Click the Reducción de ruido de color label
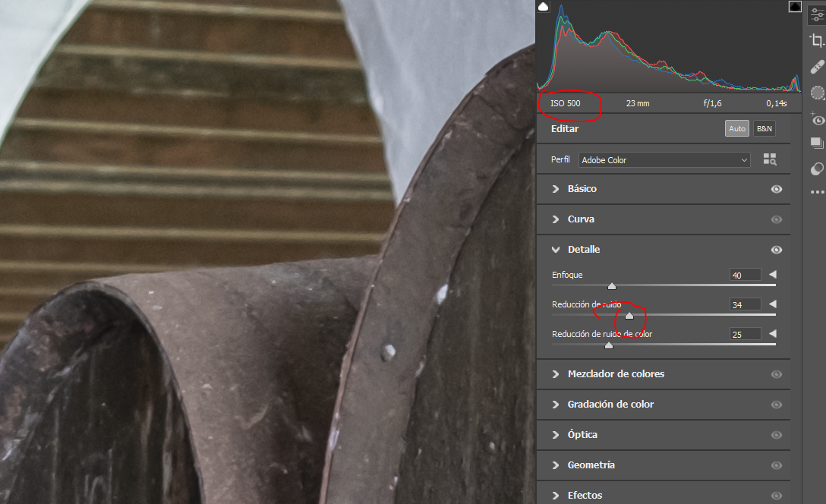Viewport: 826px width, 504px height. tap(602, 334)
